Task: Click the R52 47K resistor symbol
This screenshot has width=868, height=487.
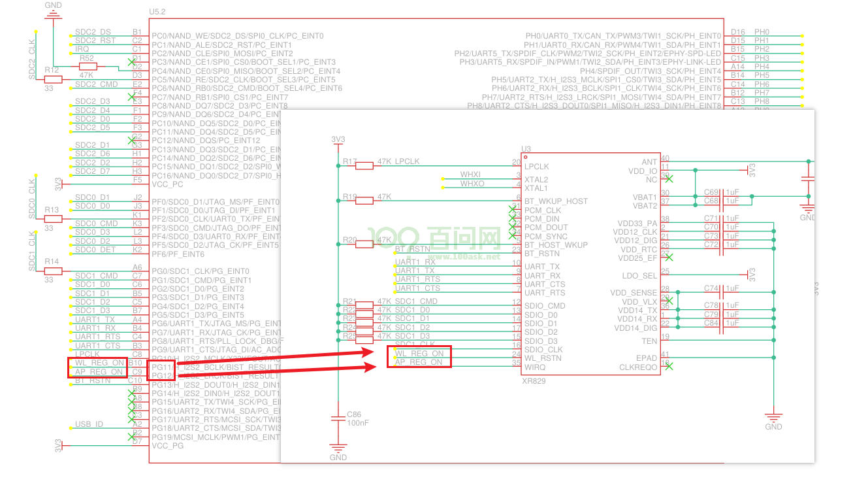Action: pos(88,66)
